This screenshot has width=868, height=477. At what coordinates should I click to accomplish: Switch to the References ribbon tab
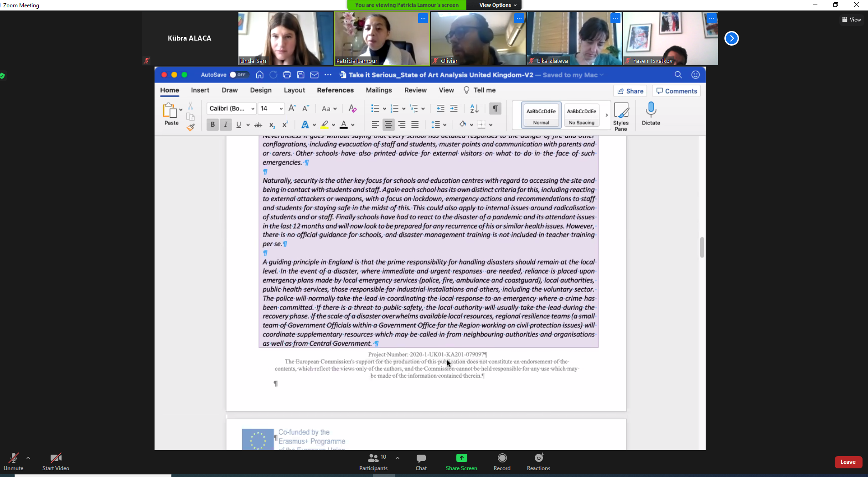(335, 90)
